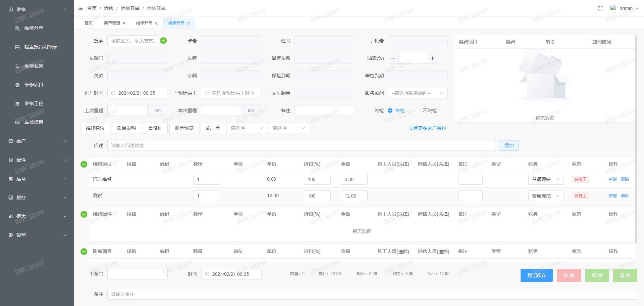Click 删除 in the 测试 row

click(x=625, y=196)
